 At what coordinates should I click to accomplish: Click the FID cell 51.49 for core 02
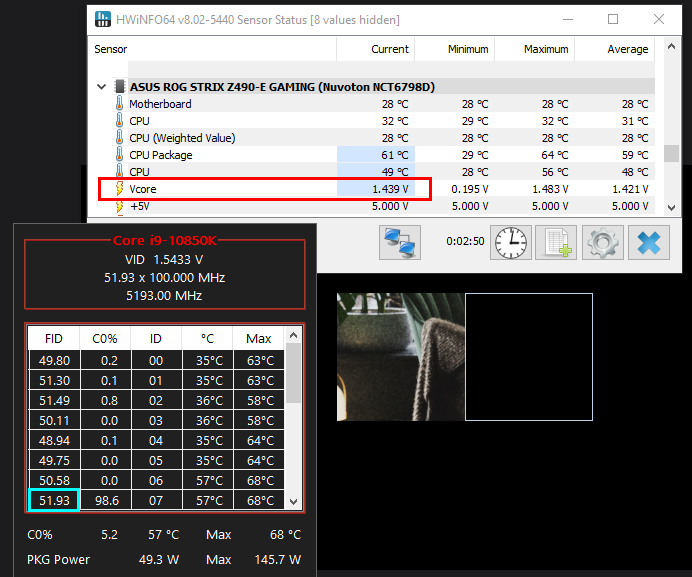[54, 400]
